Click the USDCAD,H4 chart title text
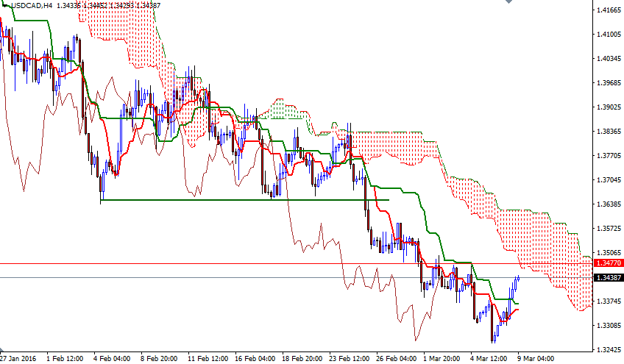 32,5
